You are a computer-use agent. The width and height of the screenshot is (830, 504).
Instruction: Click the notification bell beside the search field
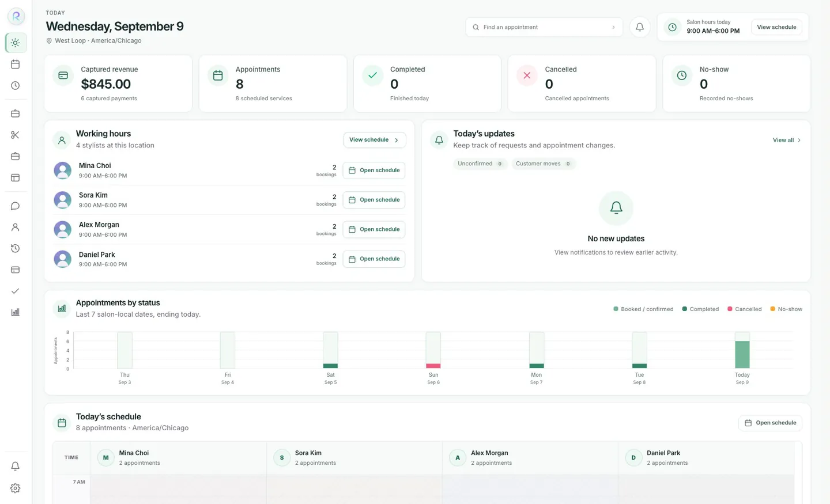tap(640, 27)
